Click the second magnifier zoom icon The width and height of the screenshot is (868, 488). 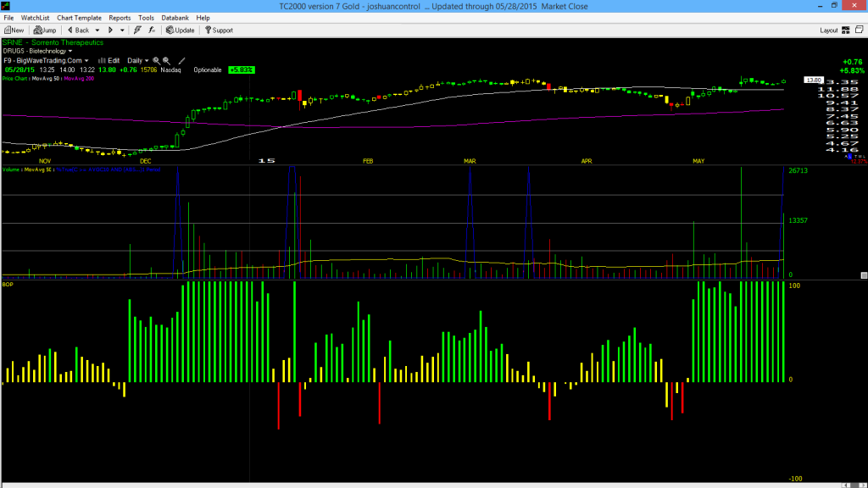pyautogui.click(x=166, y=61)
